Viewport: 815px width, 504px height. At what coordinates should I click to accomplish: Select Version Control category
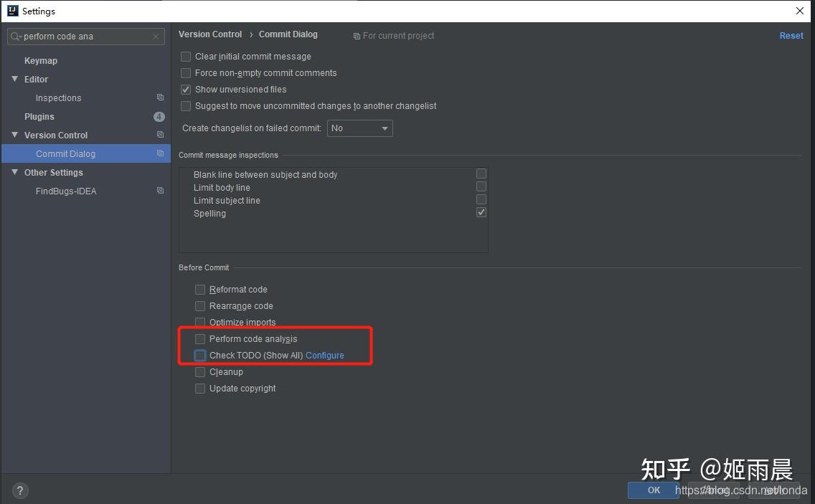[x=56, y=135]
